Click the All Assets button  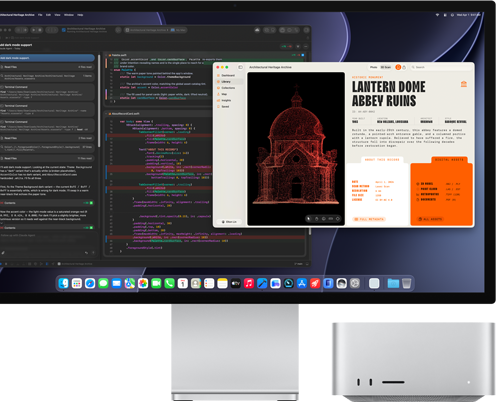tap(430, 219)
